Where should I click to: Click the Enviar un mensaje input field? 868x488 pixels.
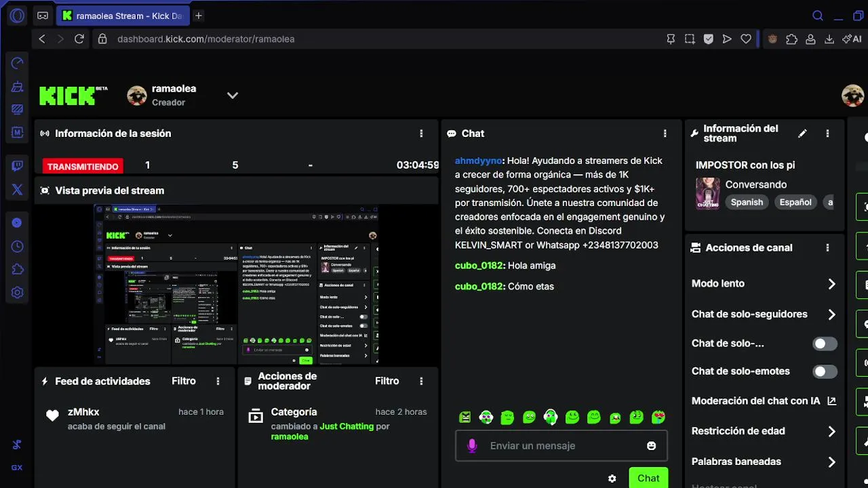pos(561,445)
